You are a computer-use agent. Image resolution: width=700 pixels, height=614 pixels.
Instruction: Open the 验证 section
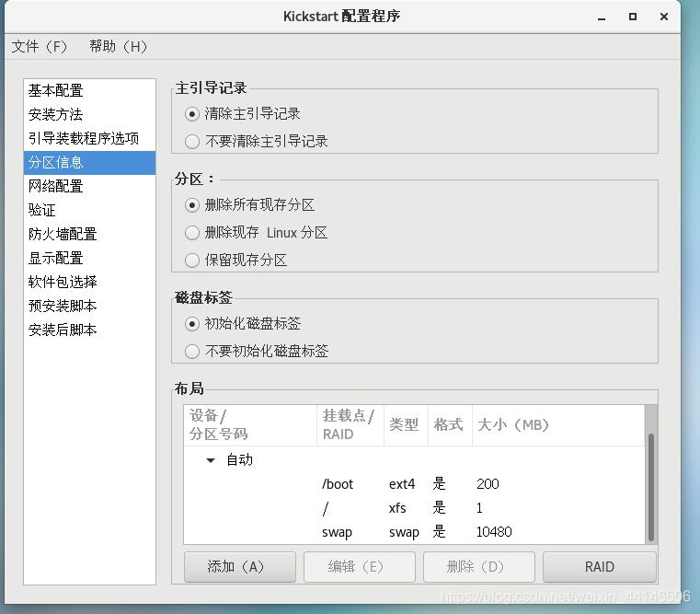(x=89, y=210)
